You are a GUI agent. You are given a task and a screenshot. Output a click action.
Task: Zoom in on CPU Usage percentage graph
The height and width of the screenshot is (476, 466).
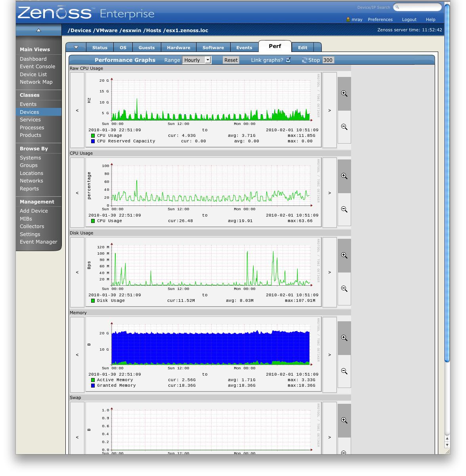click(x=344, y=176)
